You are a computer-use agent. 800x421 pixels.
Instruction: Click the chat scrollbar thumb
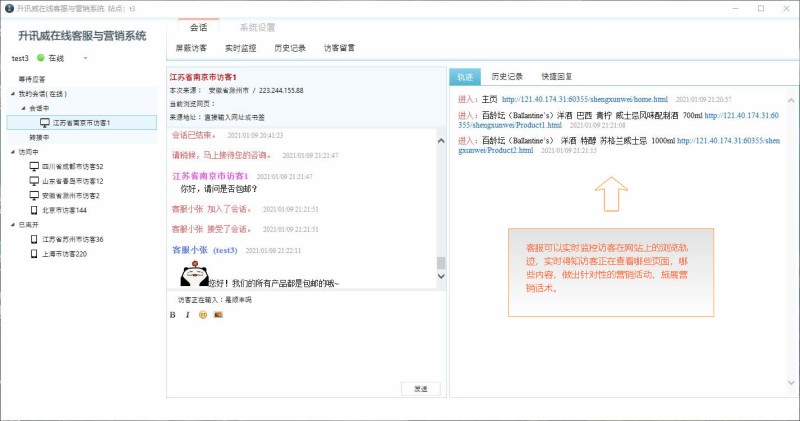pos(441,263)
